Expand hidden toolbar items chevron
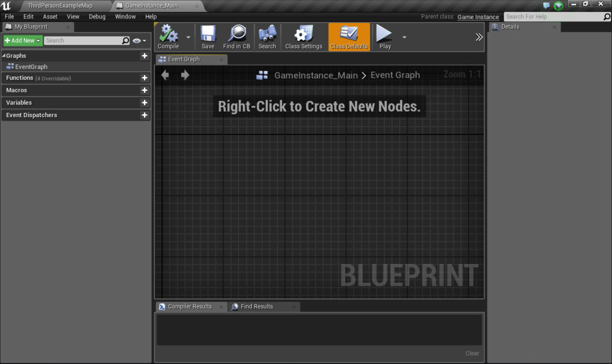 coord(479,37)
